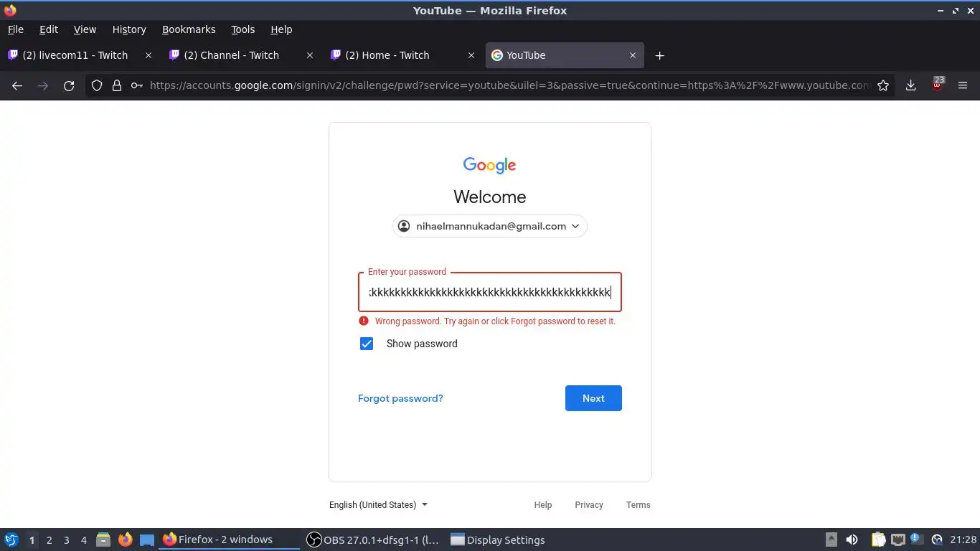Screen dimensions: 980x551
Task: Show site security padlock info
Action: tap(117, 85)
